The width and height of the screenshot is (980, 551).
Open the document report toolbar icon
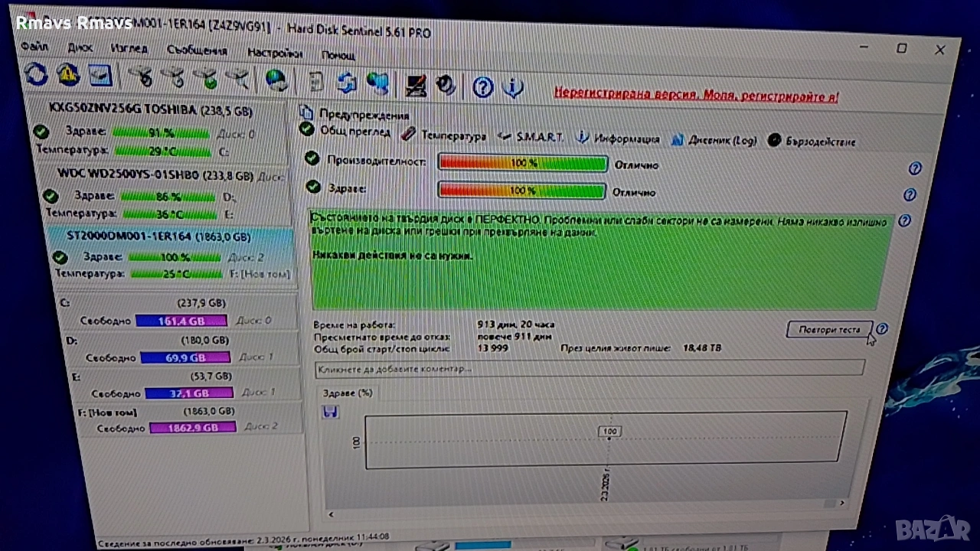(x=315, y=80)
